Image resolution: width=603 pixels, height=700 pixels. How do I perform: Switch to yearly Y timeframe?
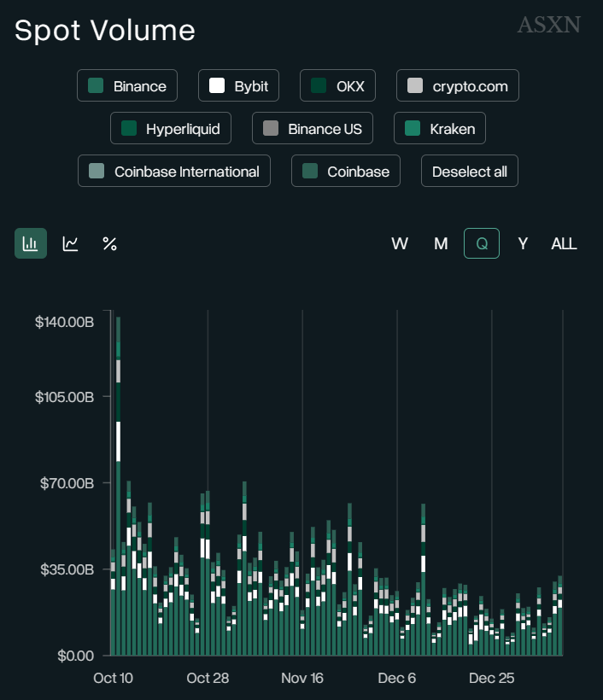[523, 243]
